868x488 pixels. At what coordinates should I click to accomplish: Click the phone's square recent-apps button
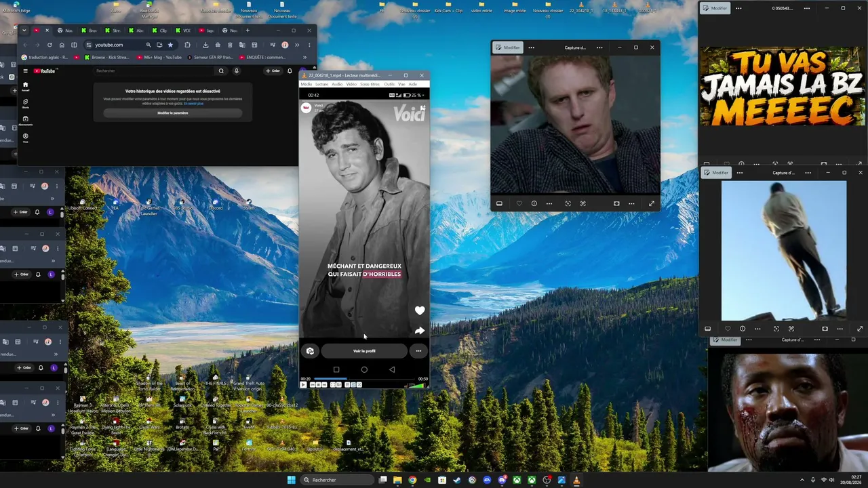(x=336, y=370)
